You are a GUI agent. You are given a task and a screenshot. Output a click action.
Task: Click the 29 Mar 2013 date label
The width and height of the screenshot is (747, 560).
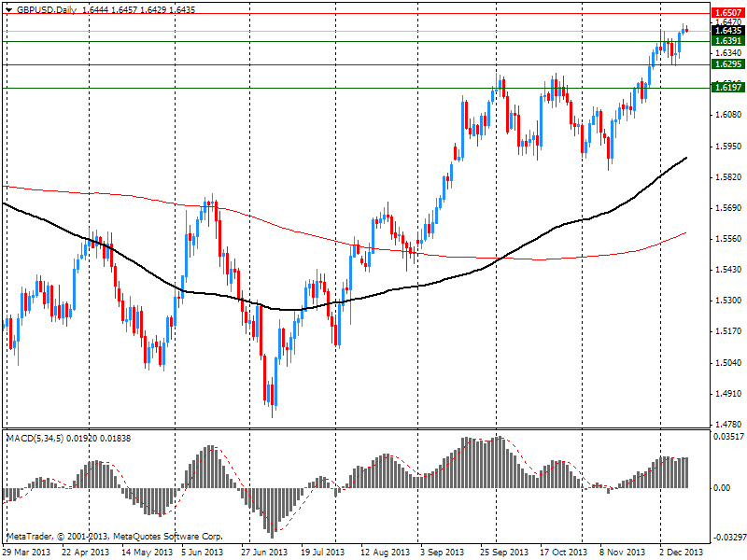tap(26, 552)
